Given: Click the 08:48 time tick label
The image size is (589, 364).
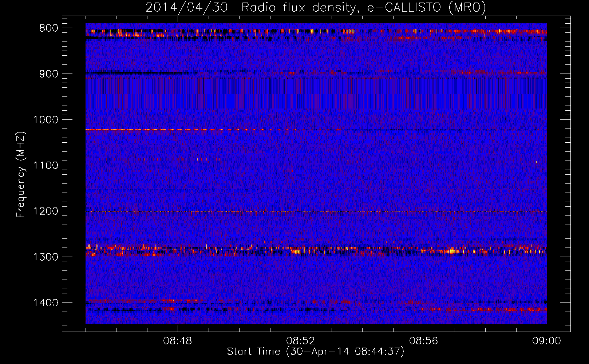Looking at the screenshot, I should pos(178,341).
